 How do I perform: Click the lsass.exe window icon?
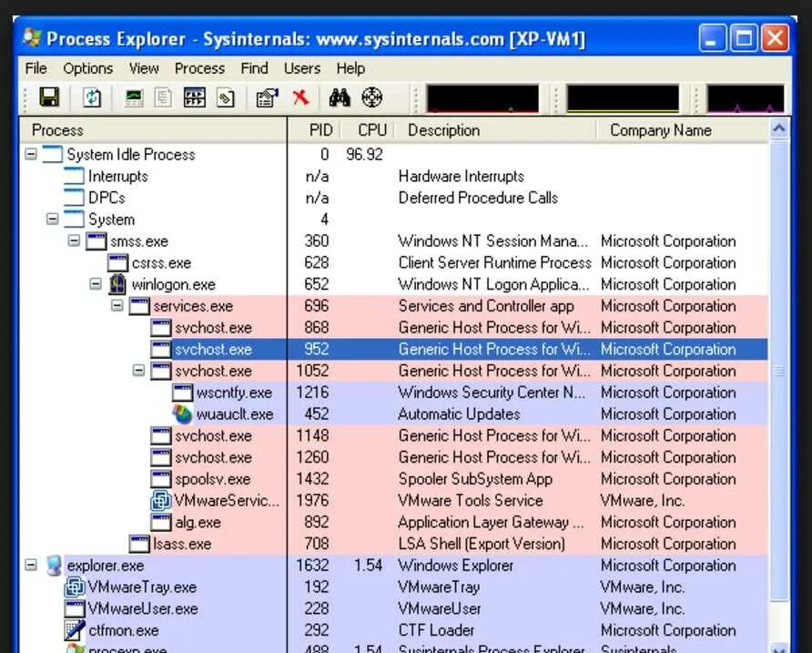point(139,545)
